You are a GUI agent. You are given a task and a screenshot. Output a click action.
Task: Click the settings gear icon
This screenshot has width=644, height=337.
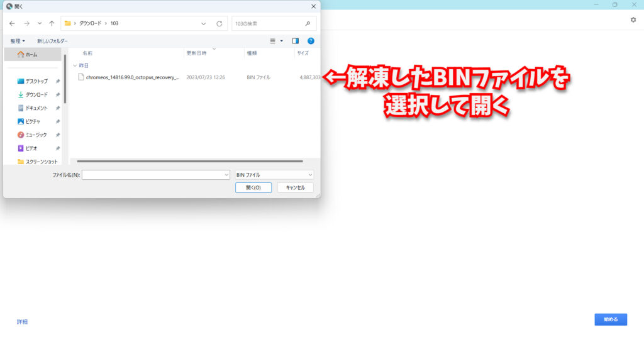[633, 20]
